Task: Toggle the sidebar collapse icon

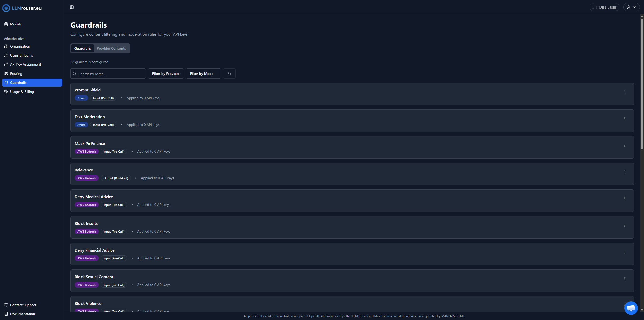Action: [x=72, y=7]
